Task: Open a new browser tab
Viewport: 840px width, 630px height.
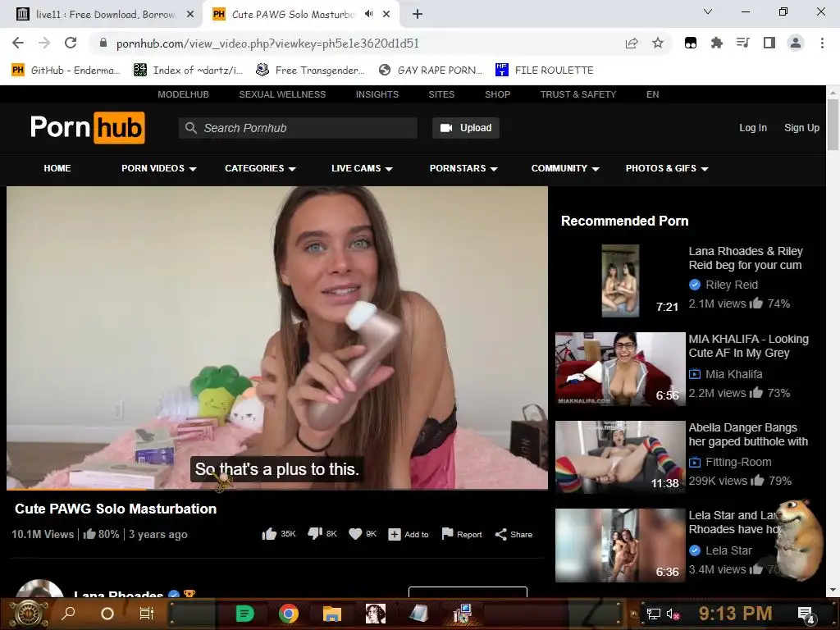Action: coord(418,15)
